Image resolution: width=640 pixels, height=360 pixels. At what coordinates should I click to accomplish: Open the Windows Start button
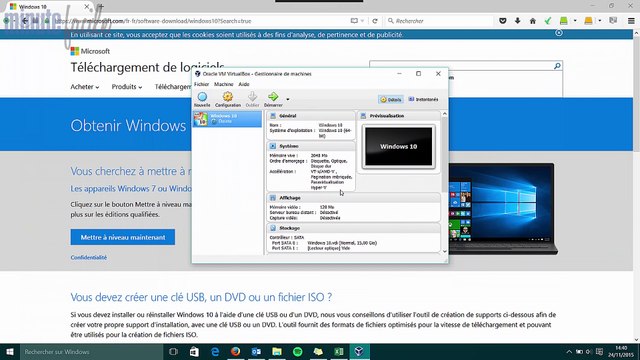(10, 351)
